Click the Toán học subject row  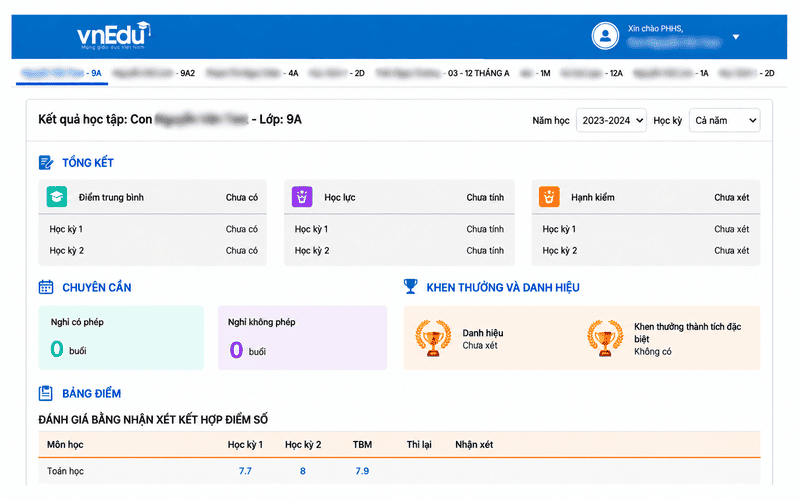tap(399, 471)
